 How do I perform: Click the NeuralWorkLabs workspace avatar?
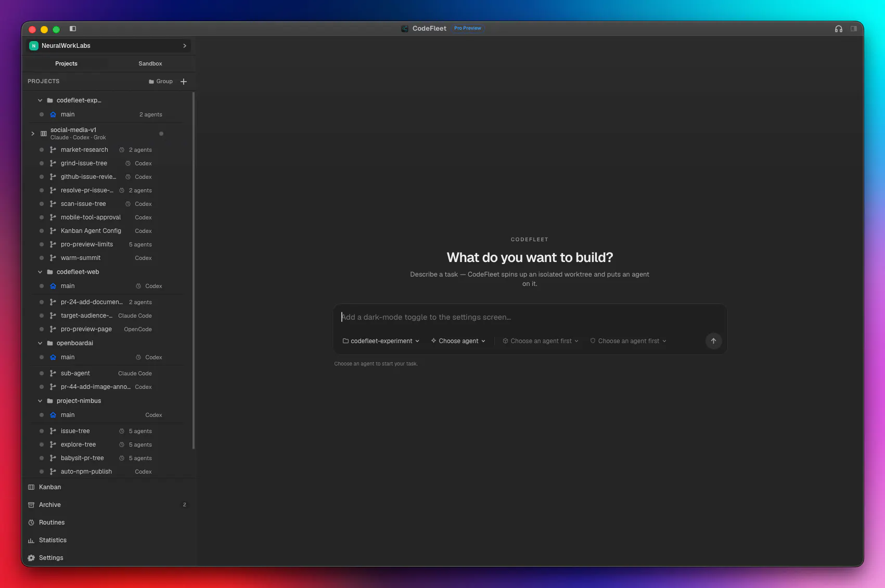(34, 46)
